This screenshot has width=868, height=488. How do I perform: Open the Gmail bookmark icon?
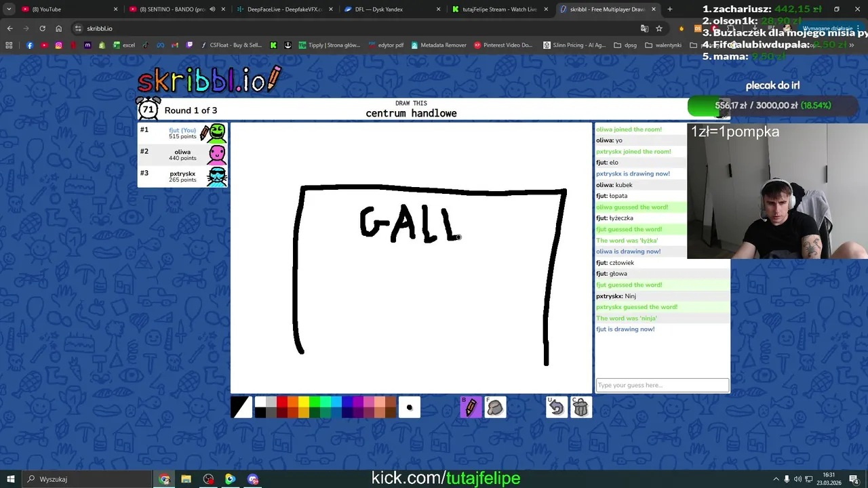175,45
